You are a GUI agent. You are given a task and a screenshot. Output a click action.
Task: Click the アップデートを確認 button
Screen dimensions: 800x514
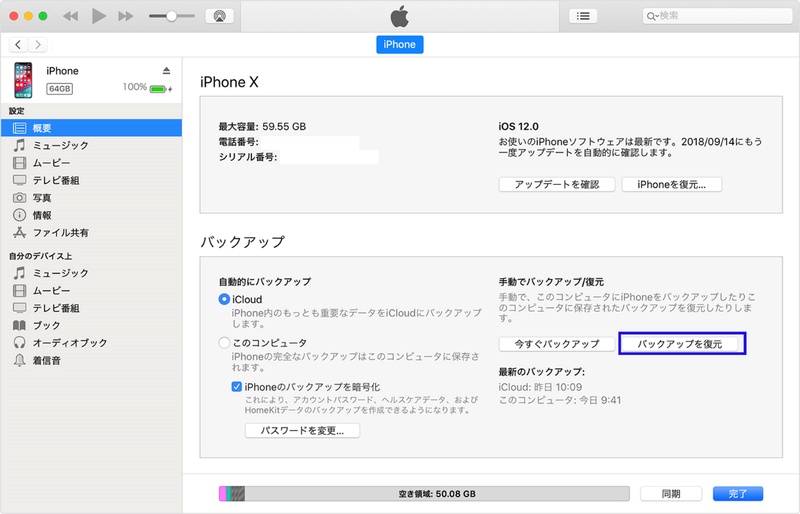(557, 184)
